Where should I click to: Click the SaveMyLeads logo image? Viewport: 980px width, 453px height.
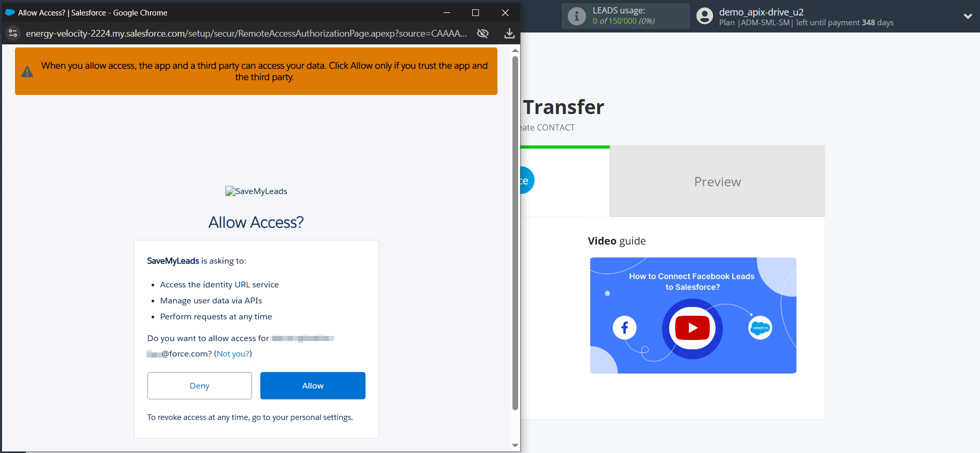[x=256, y=191]
